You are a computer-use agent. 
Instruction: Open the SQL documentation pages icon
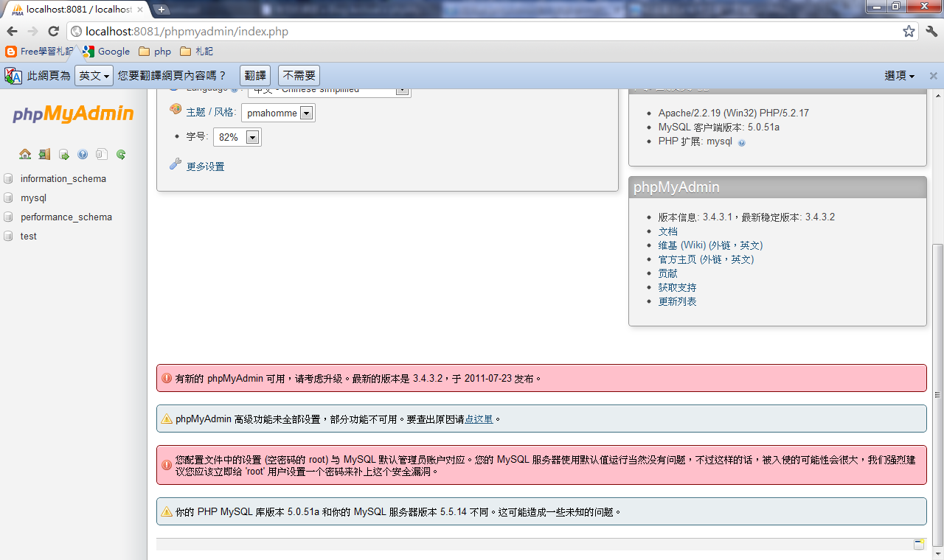click(102, 154)
